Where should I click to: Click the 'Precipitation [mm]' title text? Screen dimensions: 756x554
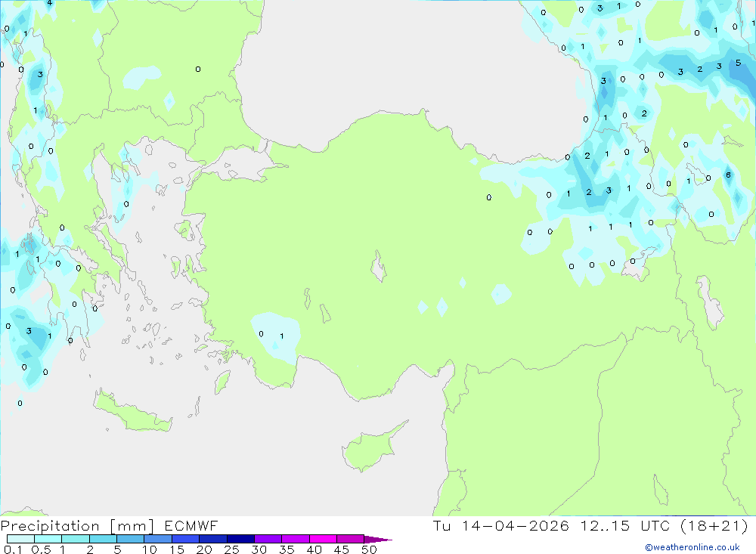coord(77,526)
